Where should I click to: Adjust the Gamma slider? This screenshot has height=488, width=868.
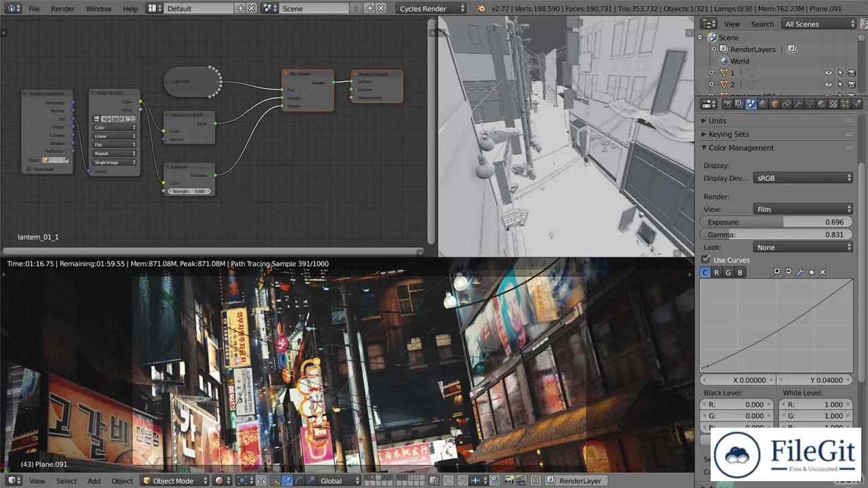point(776,235)
